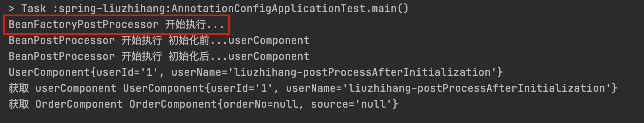Click the 获取 OrderComponent output line
The height and width of the screenshot is (123, 644).
pos(203,104)
